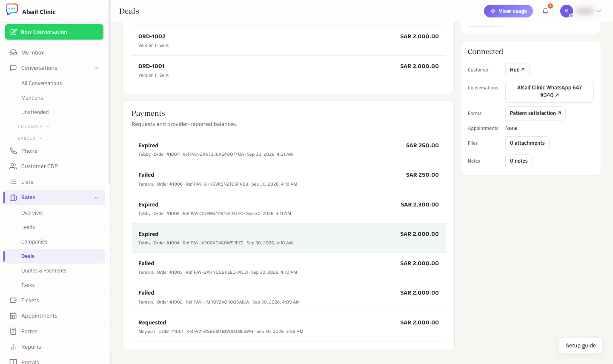Open Expired Tabby payment Order #1007

click(x=289, y=149)
